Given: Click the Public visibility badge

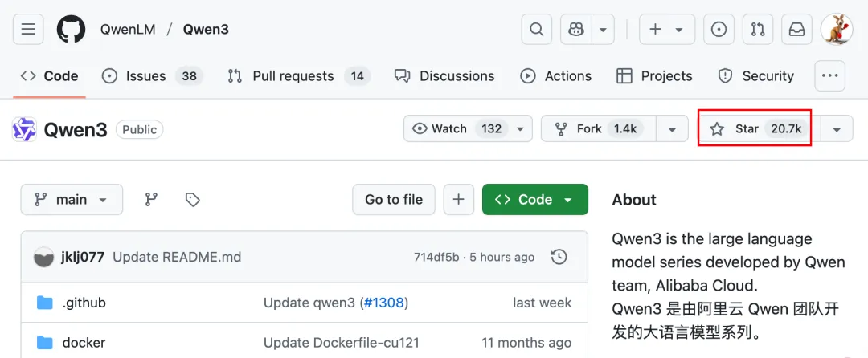Looking at the screenshot, I should 140,130.
